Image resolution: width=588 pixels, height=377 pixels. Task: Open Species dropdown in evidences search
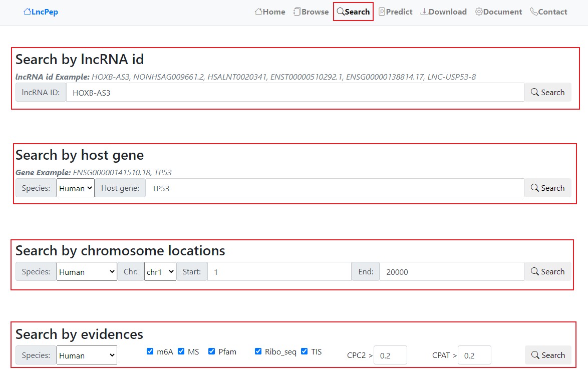(x=87, y=355)
